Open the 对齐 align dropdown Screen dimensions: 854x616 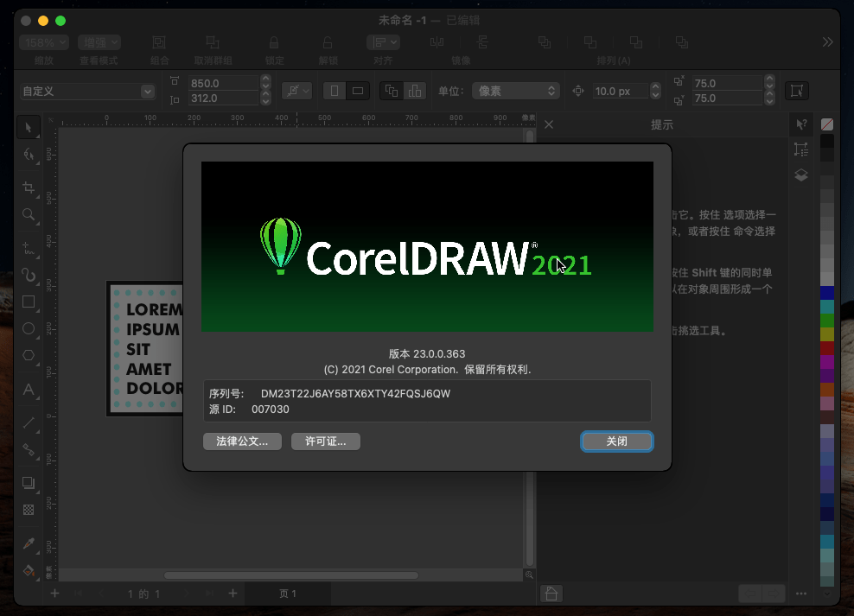click(383, 42)
